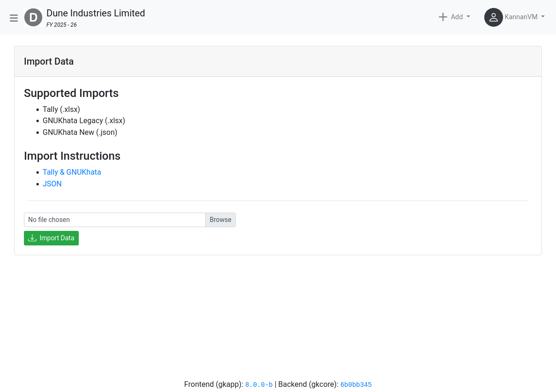Click the plus icon beside Add
Image resolution: width=556 pixels, height=392 pixels.
443,17
